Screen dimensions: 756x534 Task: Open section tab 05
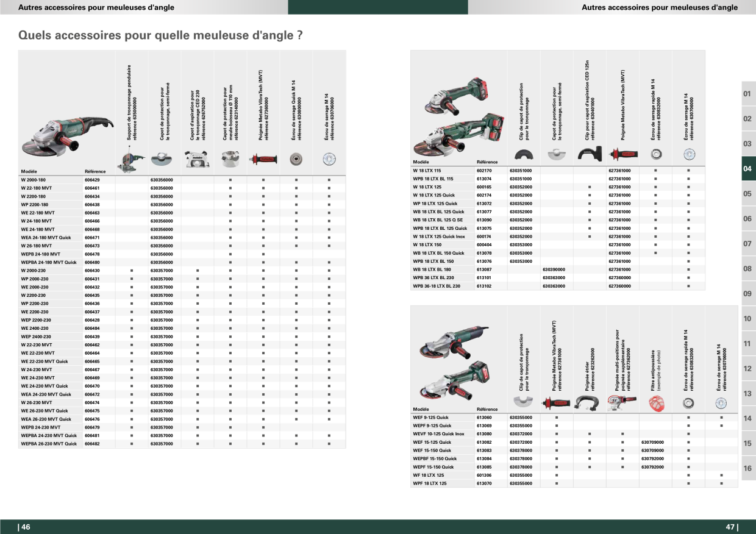point(747,194)
